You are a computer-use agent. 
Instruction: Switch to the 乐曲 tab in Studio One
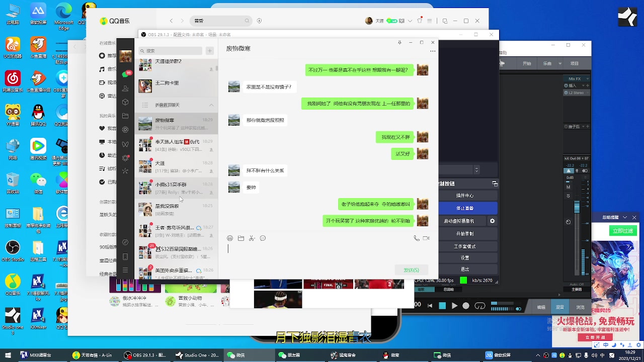click(x=547, y=64)
